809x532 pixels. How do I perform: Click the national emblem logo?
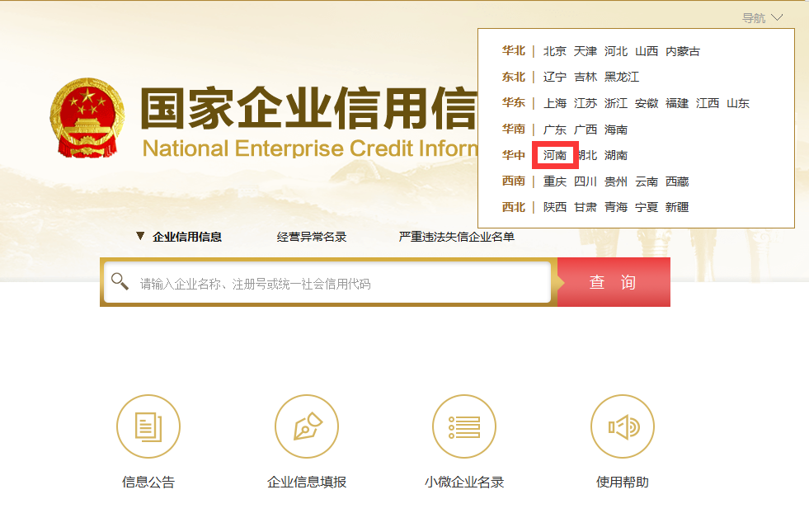click(87, 118)
